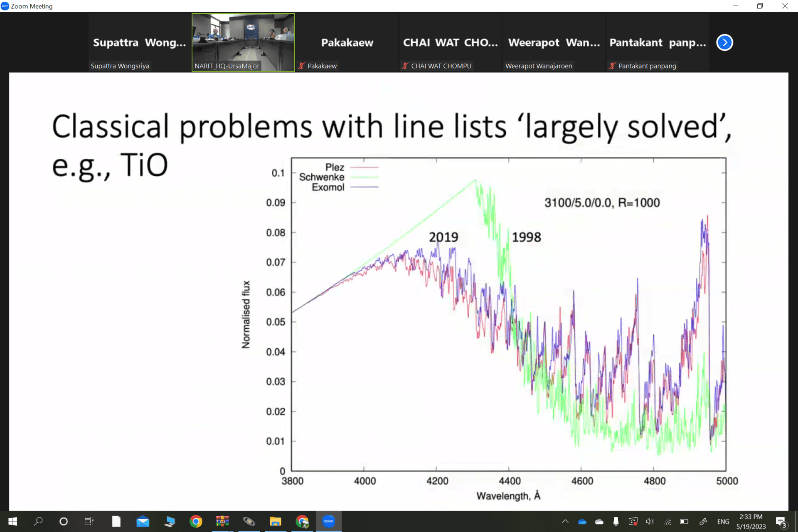Click the 'Wavelength, Å' axis label
This screenshot has height=532, width=798.
(508, 496)
